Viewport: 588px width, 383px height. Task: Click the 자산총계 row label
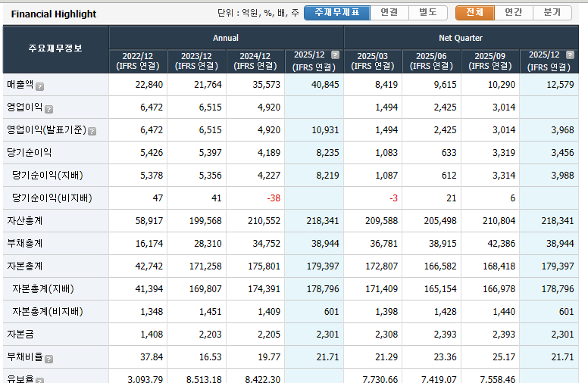[x=25, y=221]
